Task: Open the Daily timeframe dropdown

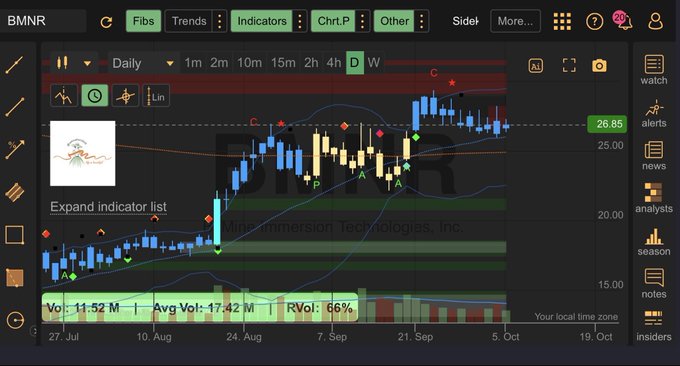Action: pyautogui.click(x=143, y=63)
